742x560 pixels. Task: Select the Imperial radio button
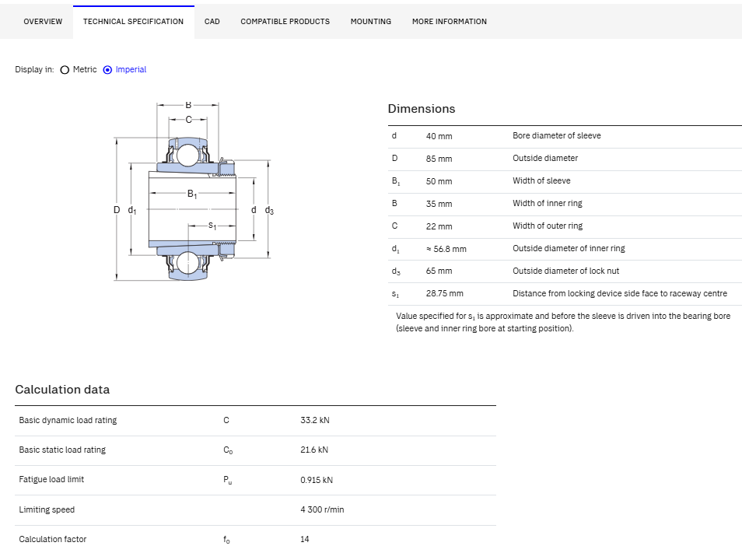[x=107, y=70]
